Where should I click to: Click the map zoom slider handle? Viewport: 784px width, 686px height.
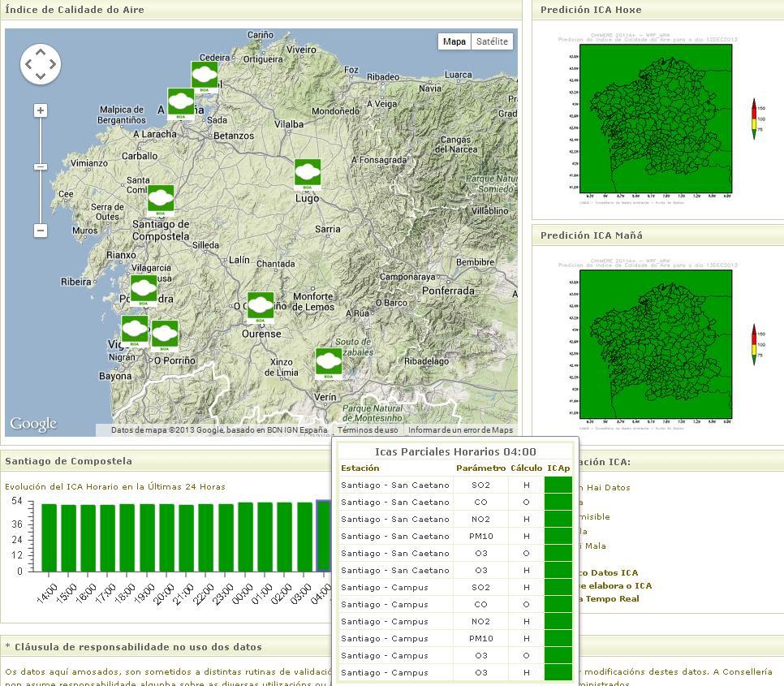coord(41,166)
